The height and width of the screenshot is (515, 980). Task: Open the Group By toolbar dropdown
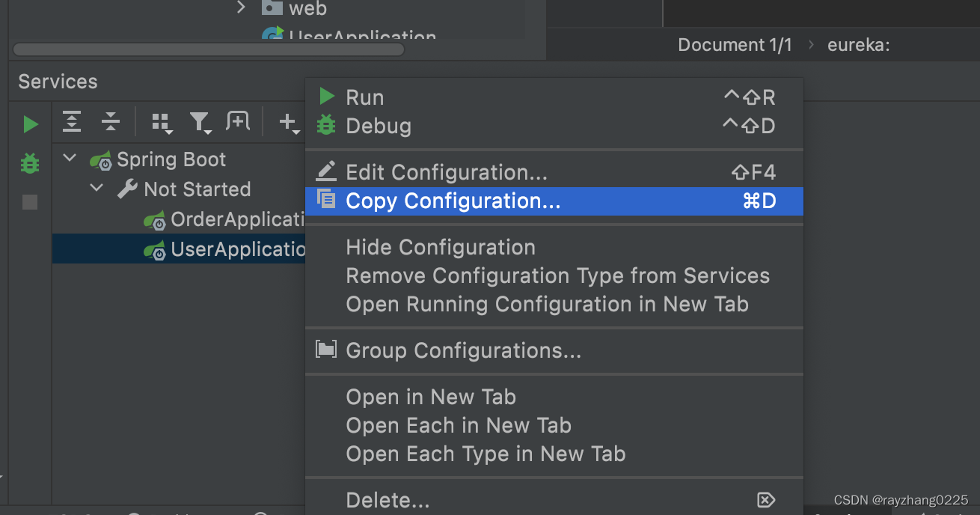[x=162, y=123]
